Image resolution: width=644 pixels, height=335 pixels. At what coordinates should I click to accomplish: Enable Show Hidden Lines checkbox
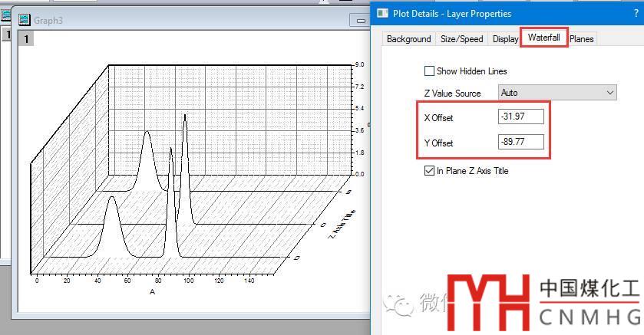[x=430, y=71]
